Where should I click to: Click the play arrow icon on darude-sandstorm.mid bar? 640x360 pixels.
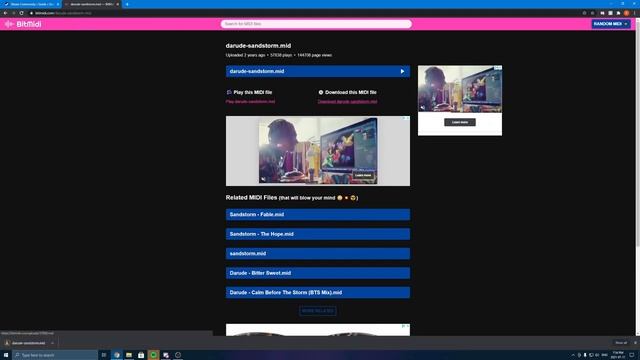coord(402,71)
